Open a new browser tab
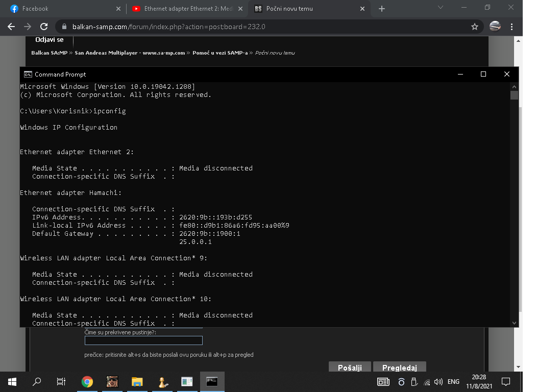This screenshot has width=536, height=392. pos(382,9)
